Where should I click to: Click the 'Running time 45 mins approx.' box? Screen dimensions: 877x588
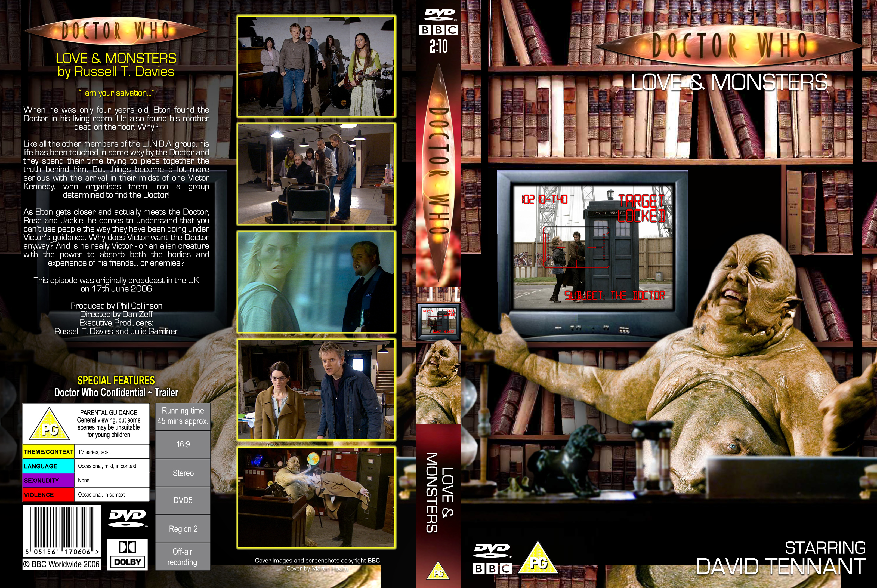(x=183, y=416)
